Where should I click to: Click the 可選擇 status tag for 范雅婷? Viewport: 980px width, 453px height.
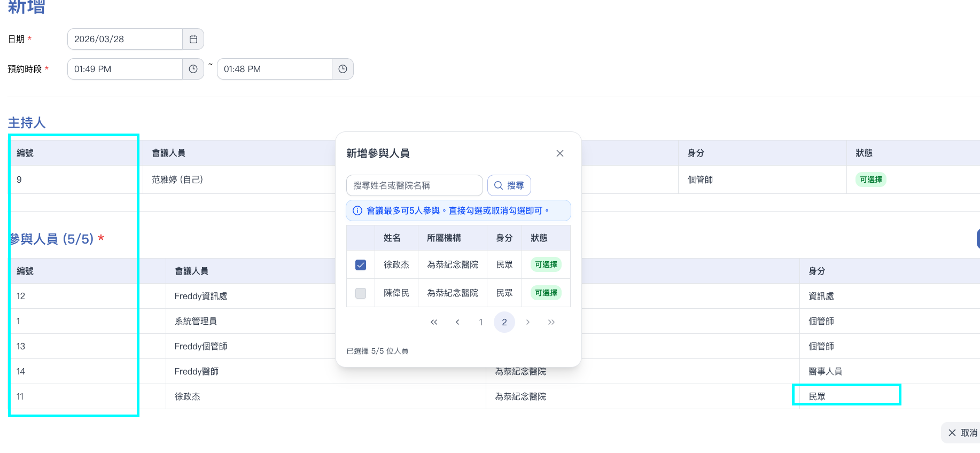(870, 179)
